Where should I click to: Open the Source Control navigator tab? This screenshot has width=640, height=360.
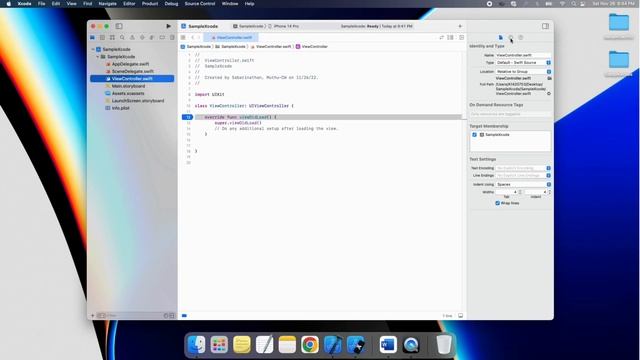(x=102, y=38)
